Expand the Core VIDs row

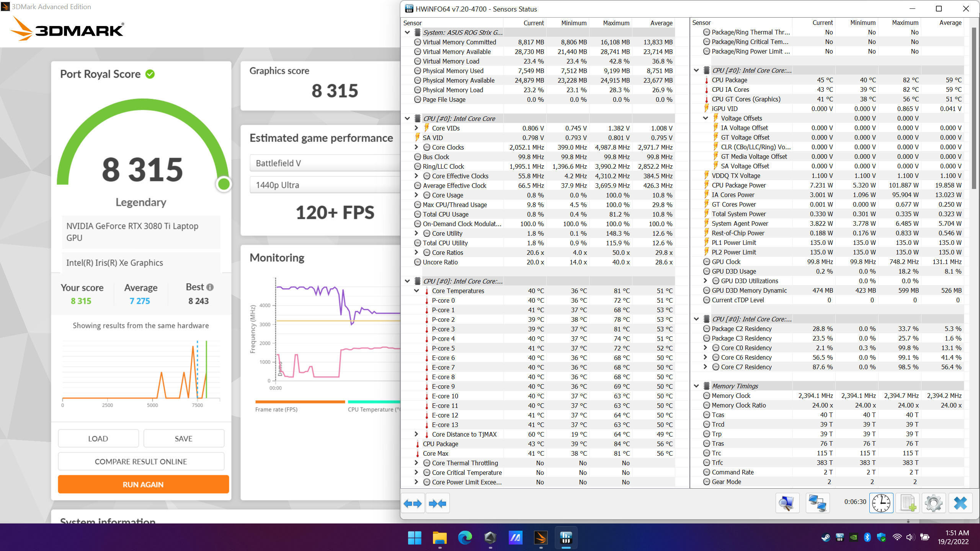click(416, 128)
